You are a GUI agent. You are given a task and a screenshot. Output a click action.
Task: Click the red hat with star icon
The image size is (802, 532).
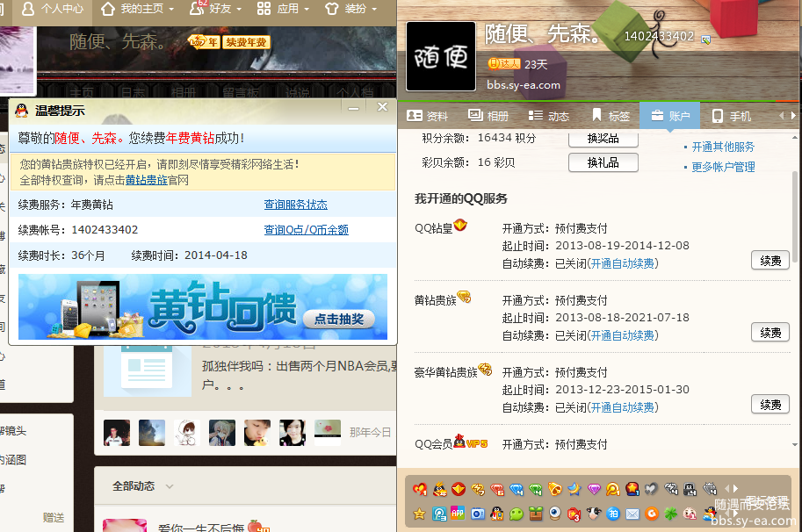coord(632,489)
